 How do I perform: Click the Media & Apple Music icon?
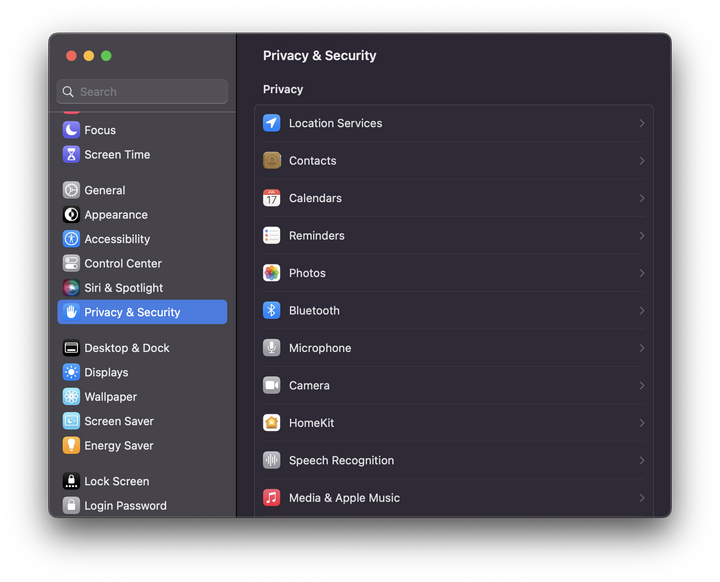tap(271, 497)
